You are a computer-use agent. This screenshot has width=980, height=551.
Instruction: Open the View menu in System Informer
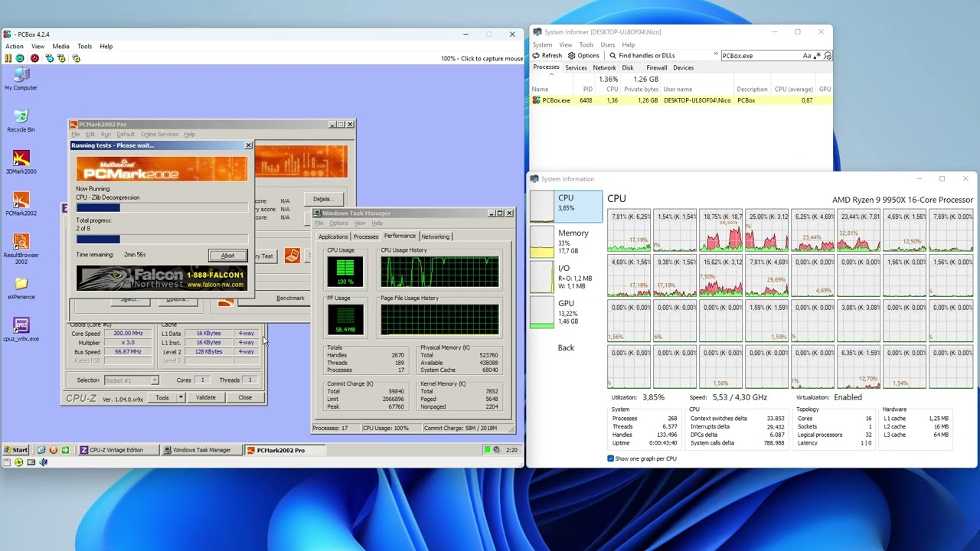point(566,44)
